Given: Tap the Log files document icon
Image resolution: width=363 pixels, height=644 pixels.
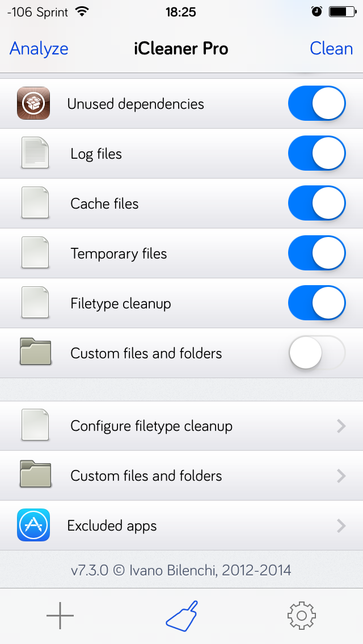Looking at the screenshot, I should pyautogui.click(x=35, y=153).
